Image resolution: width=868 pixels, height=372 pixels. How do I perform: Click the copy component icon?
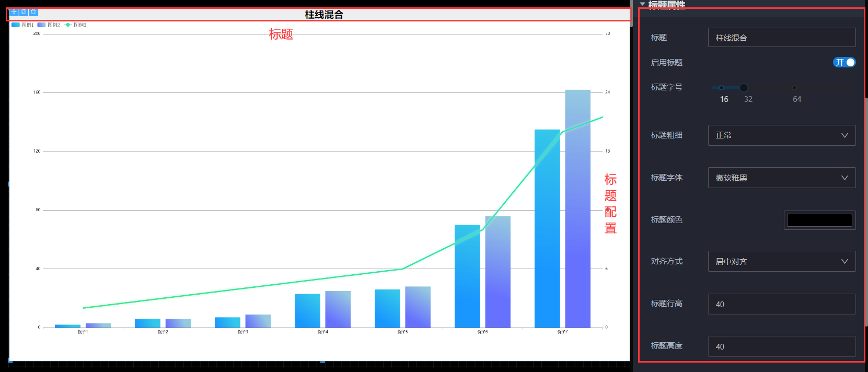pos(24,12)
